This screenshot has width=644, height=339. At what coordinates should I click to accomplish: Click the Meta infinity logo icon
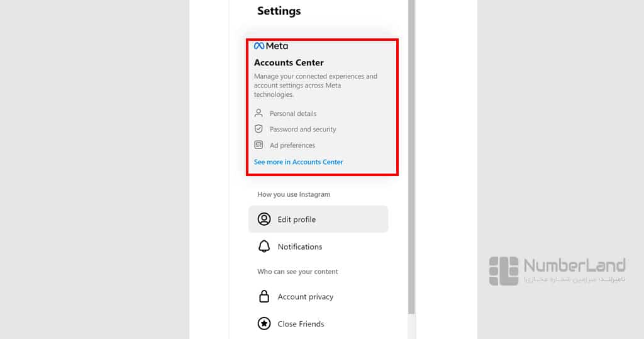pos(259,46)
